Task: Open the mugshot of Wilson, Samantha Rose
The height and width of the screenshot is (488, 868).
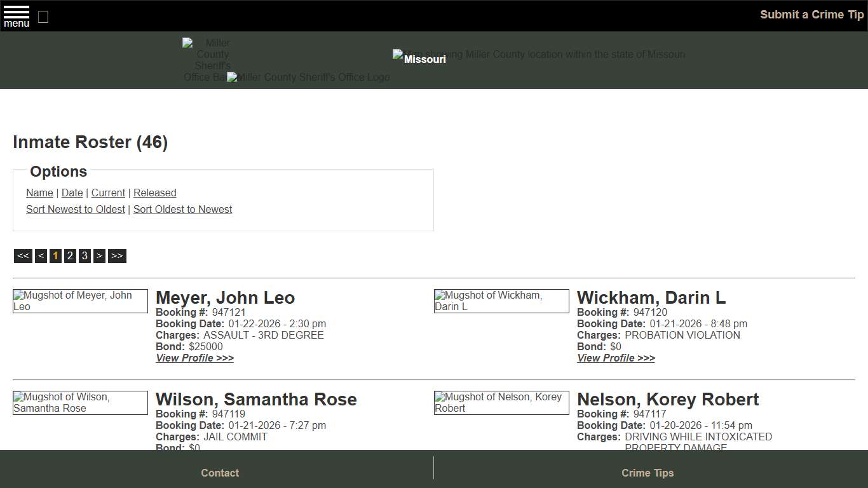Action: (80, 402)
